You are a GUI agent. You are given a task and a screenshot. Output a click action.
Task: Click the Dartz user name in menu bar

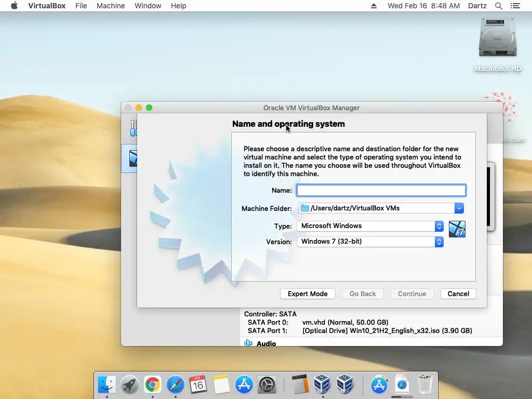(477, 6)
